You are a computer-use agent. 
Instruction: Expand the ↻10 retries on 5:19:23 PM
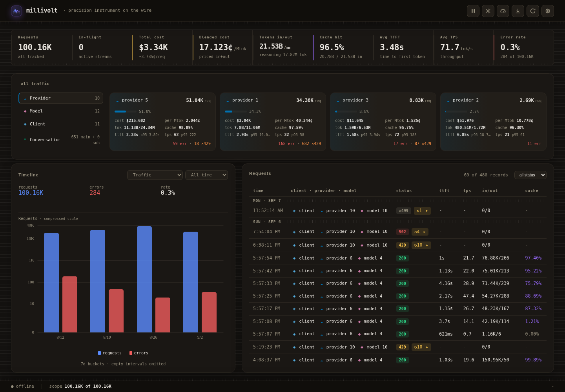(421, 347)
